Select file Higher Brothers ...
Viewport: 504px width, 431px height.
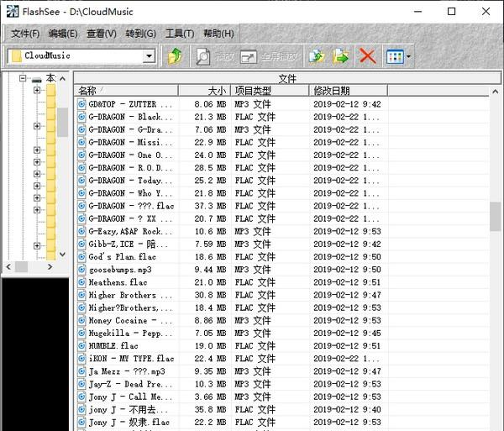click(x=130, y=295)
